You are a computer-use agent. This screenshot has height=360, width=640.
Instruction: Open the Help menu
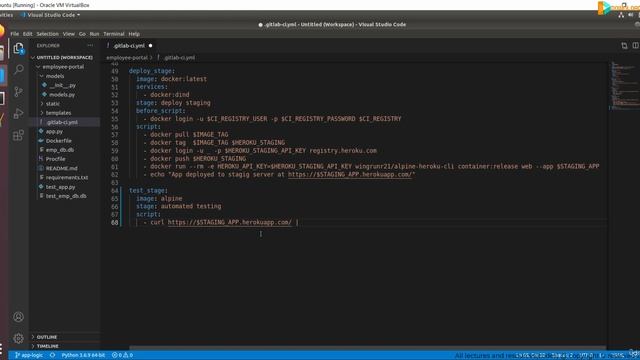point(134,34)
